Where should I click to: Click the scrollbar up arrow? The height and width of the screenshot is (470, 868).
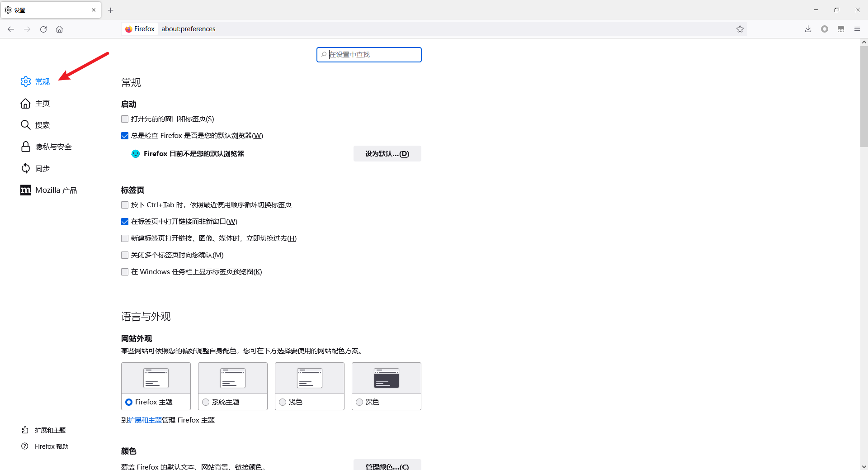pyautogui.click(x=864, y=42)
